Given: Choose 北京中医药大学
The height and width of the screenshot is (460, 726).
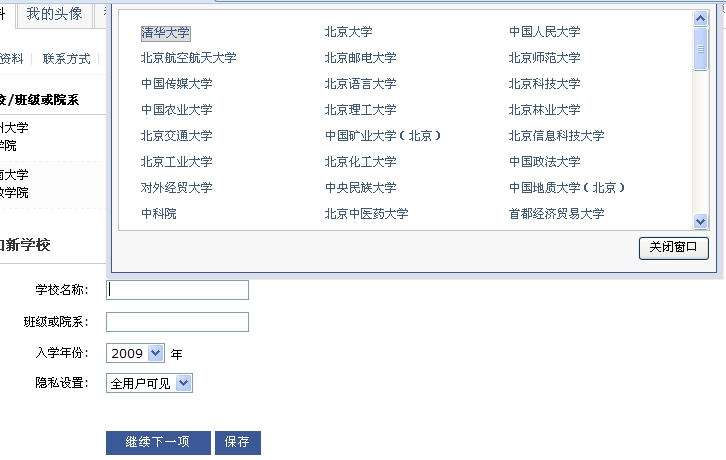Looking at the screenshot, I should pos(366,214).
